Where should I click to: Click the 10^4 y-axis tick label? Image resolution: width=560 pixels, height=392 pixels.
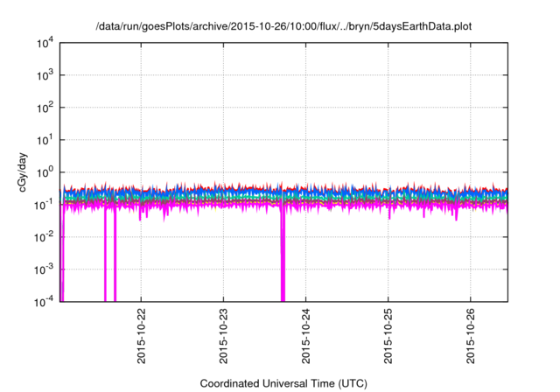tap(45, 44)
